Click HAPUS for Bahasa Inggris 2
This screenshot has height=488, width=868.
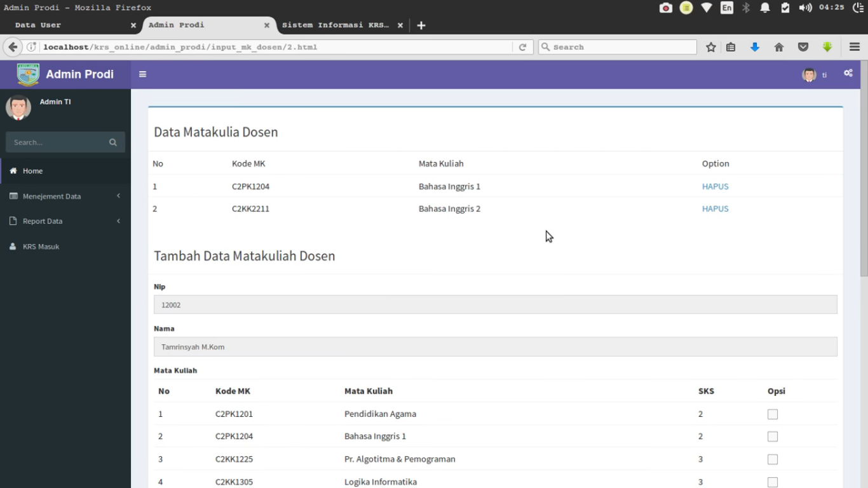(x=715, y=209)
